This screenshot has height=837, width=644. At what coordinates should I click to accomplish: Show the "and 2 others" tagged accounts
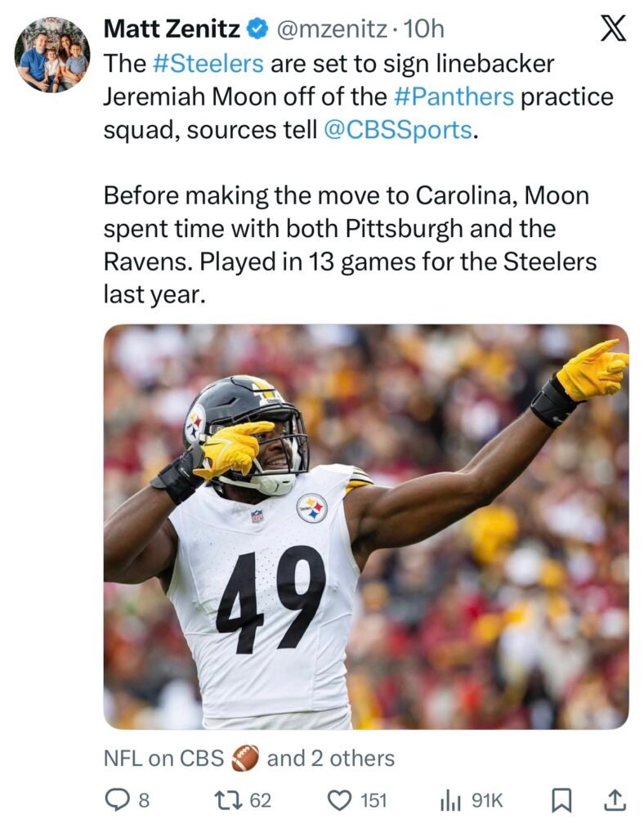click(x=330, y=758)
